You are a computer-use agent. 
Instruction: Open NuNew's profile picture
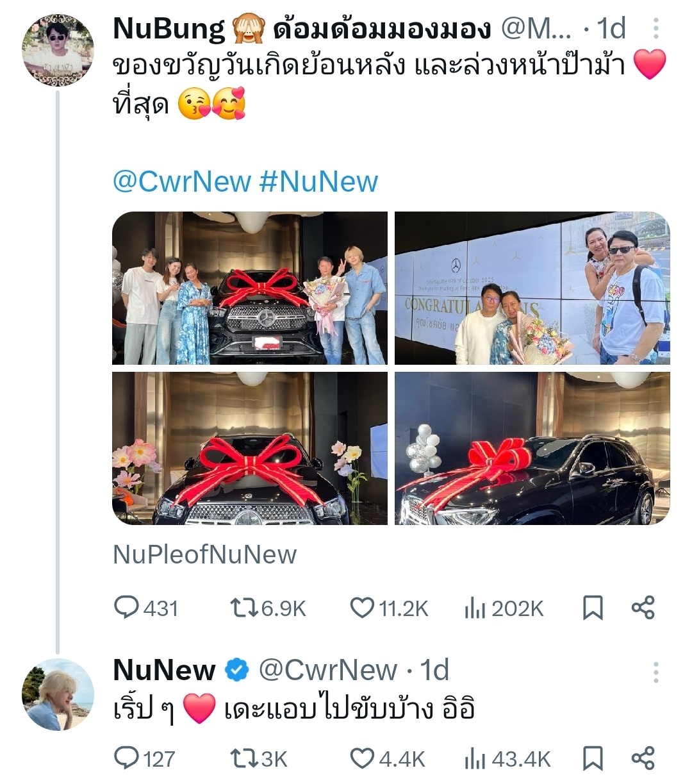click(58, 695)
